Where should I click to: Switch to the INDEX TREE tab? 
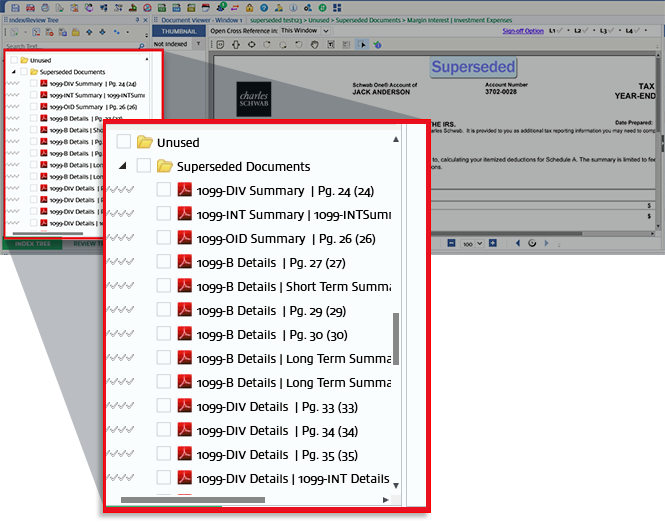coord(32,243)
